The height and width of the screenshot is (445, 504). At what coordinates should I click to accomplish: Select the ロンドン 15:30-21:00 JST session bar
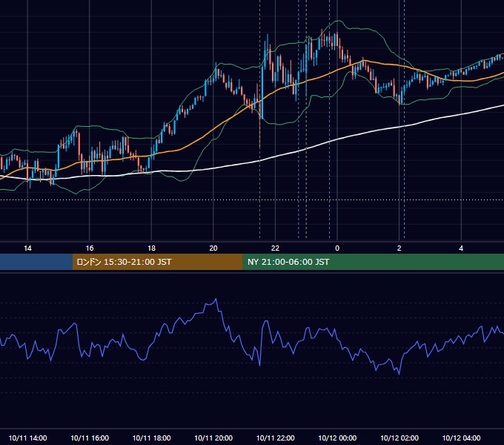coord(157,262)
